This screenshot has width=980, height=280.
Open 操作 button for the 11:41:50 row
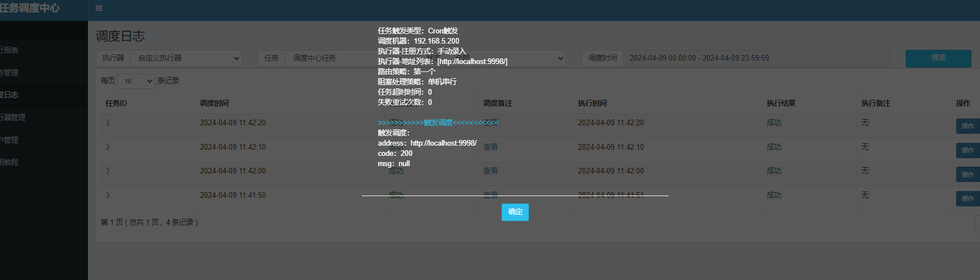point(968,198)
